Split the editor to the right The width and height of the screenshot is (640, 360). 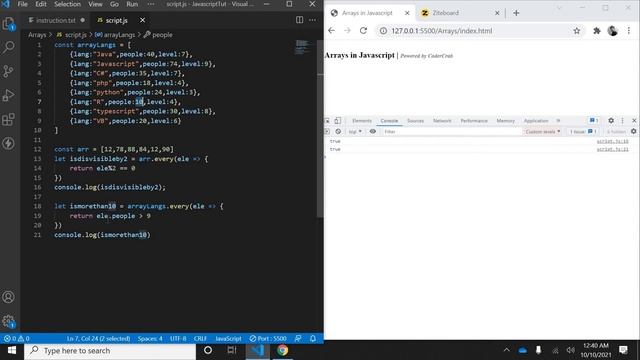[x=299, y=20]
